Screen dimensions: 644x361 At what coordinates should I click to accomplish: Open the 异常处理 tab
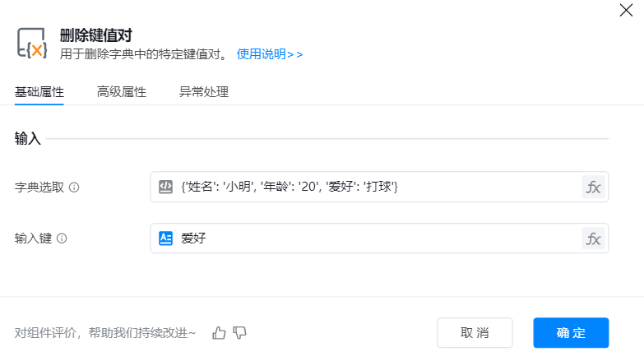click(x=204, y=92)
